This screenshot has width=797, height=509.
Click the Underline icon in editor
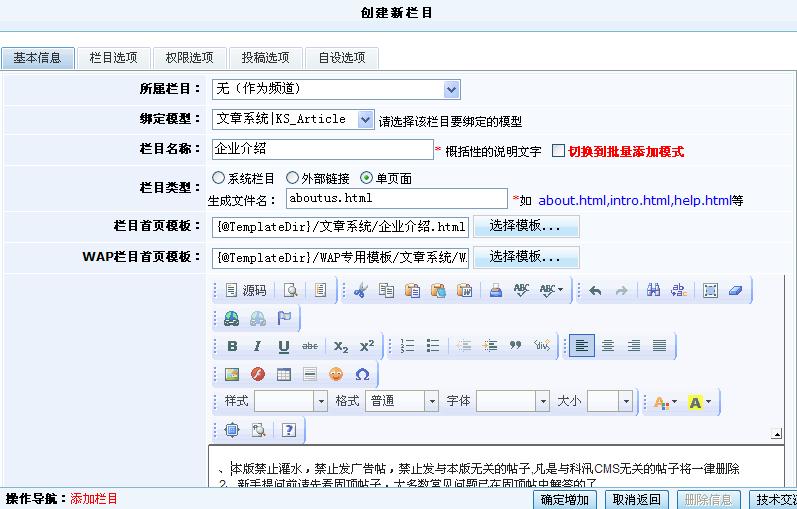[284, 346]
